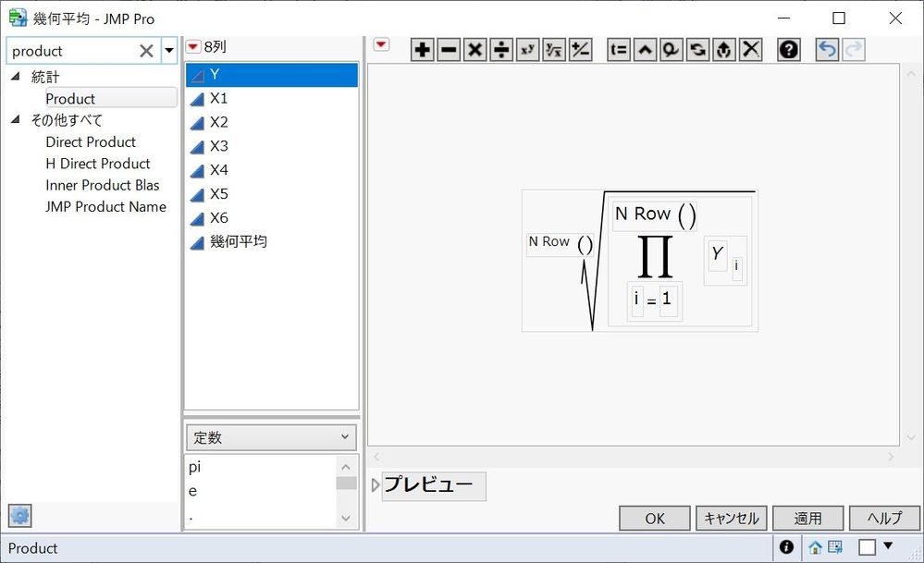Click the product search field
The width and height of the screenshot is (924, 563).
coord(72,51)
